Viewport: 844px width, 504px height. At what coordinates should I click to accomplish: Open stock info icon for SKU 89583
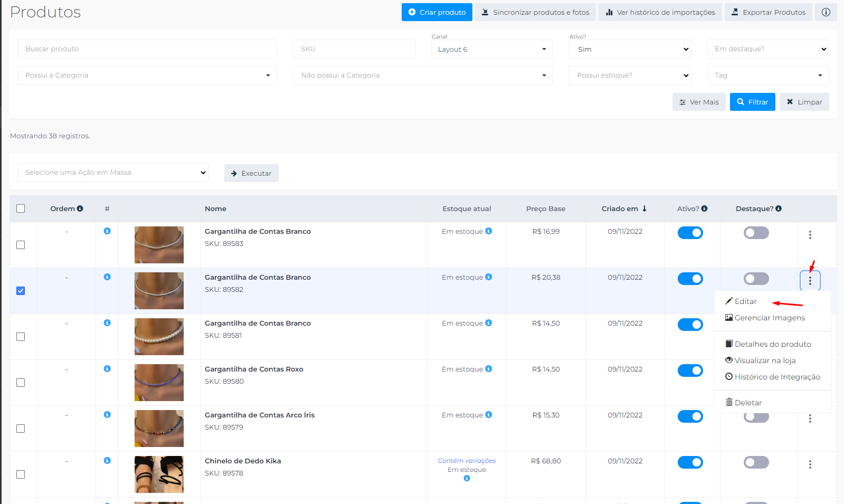pos(489,231)
